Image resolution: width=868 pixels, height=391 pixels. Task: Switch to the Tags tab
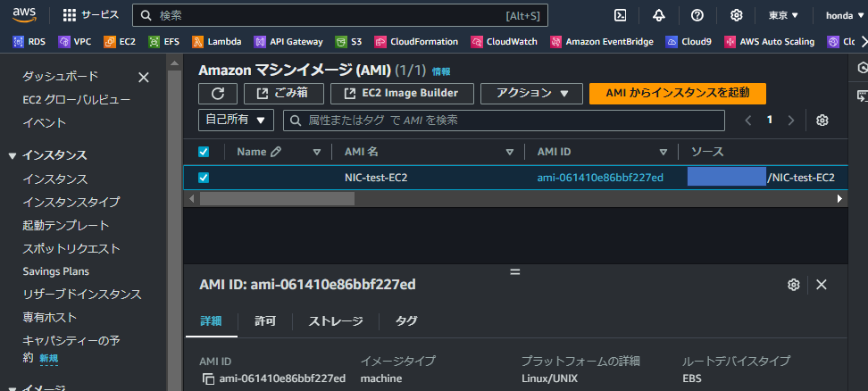point(406,320)
